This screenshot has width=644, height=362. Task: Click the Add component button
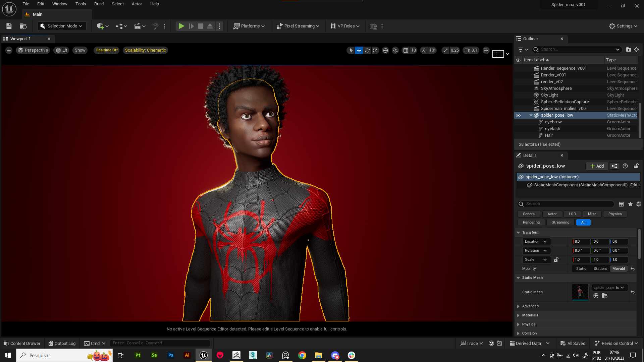pyautogui.click(x=597, y=166)
